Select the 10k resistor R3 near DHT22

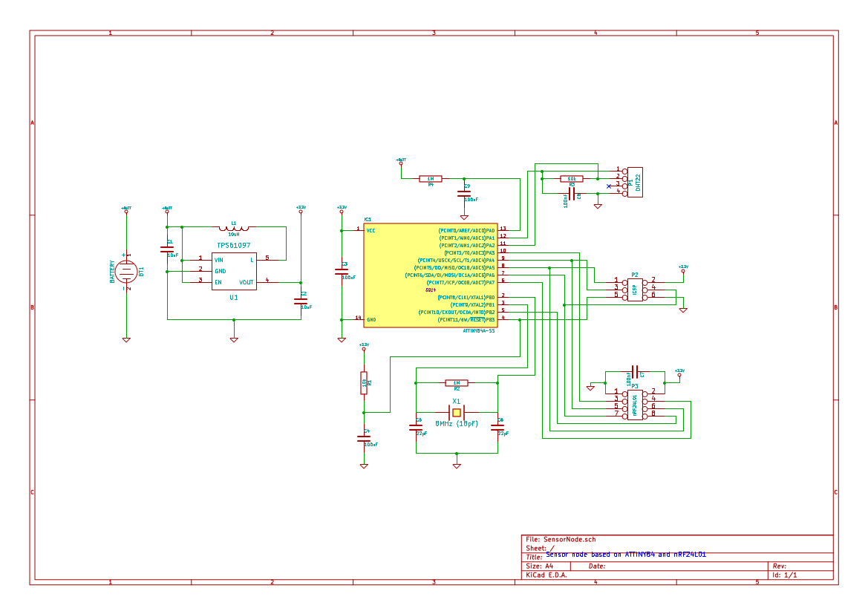(571, 179)
